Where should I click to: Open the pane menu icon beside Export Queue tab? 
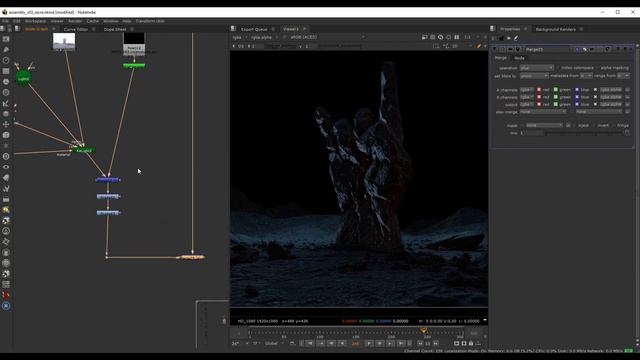(233, 29)
